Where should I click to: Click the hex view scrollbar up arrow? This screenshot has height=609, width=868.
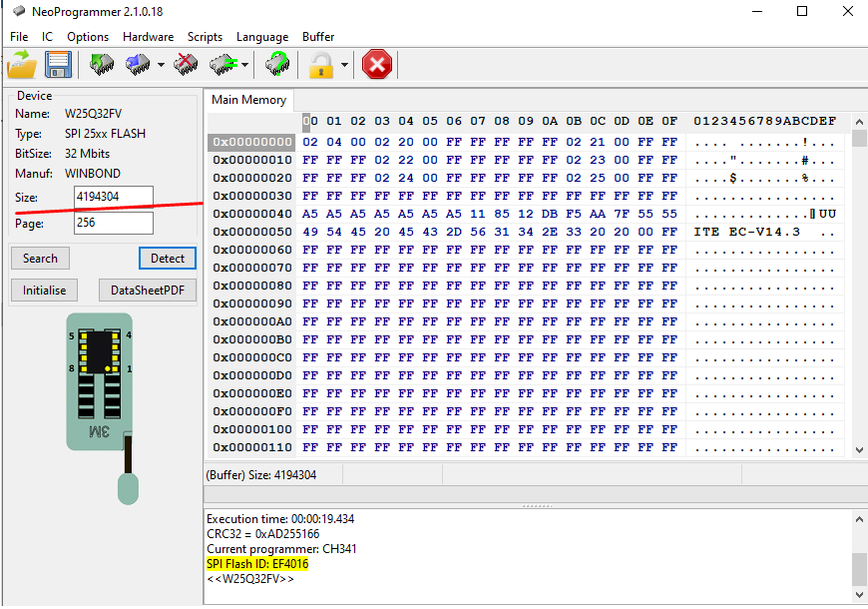pos(859,122)
